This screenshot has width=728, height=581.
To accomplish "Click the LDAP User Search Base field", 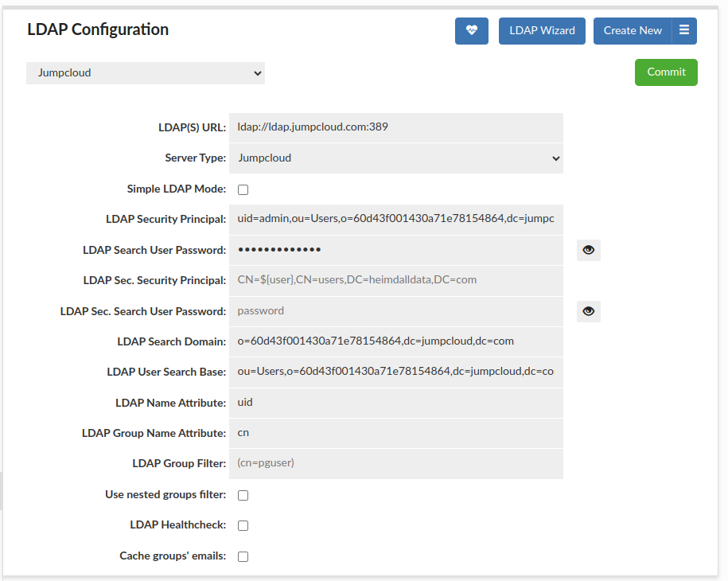I will click(395, 372).
